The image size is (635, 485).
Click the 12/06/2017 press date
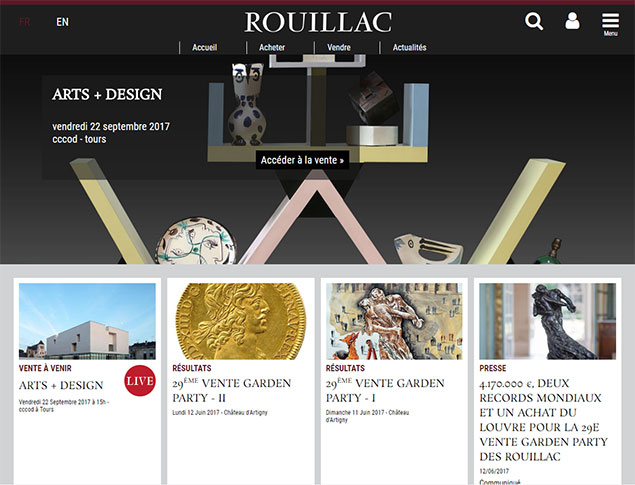point(494,471)
